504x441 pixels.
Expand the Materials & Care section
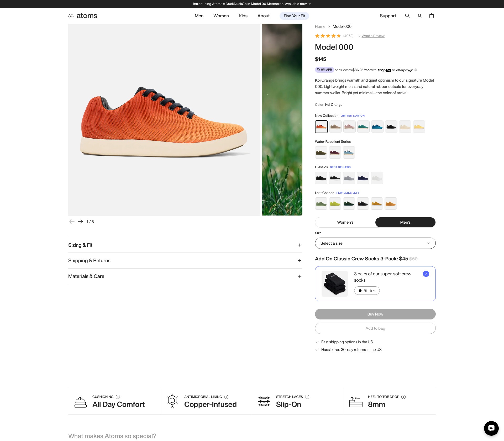[x=185, y=276]
